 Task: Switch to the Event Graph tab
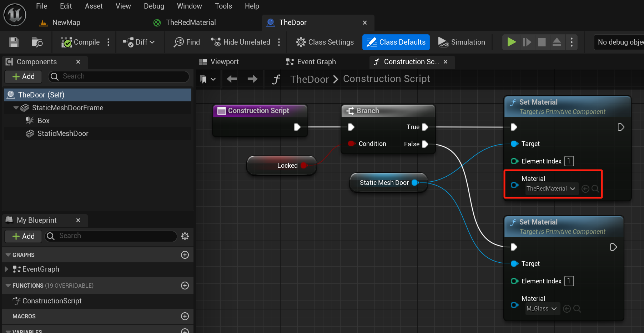pos(311,62)
